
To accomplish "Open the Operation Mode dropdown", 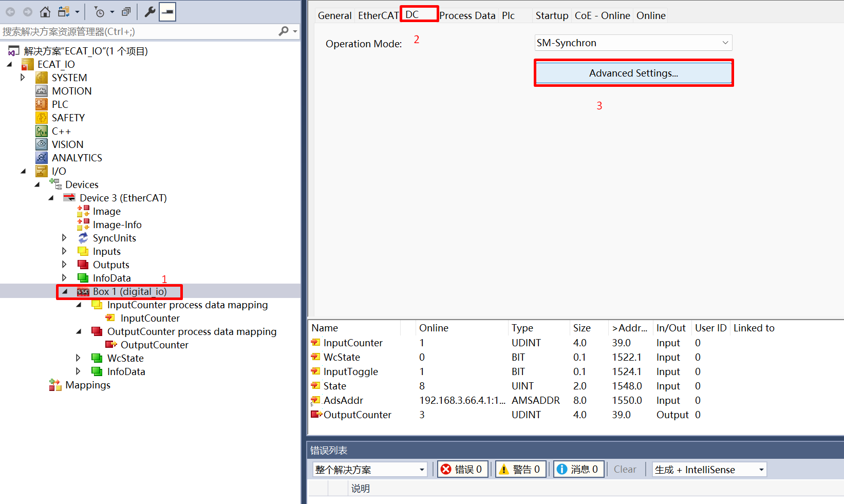I will [725, 43].
